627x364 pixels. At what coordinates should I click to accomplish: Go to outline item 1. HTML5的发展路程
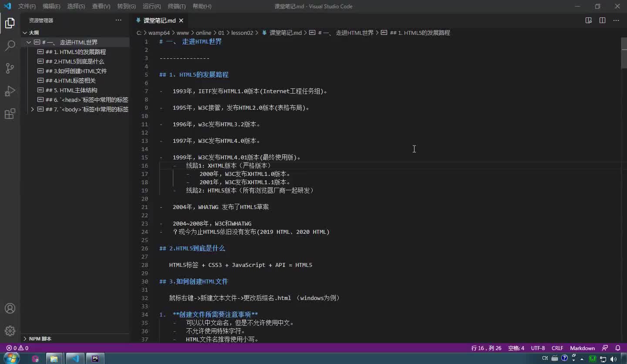click(x=76, y=52)
